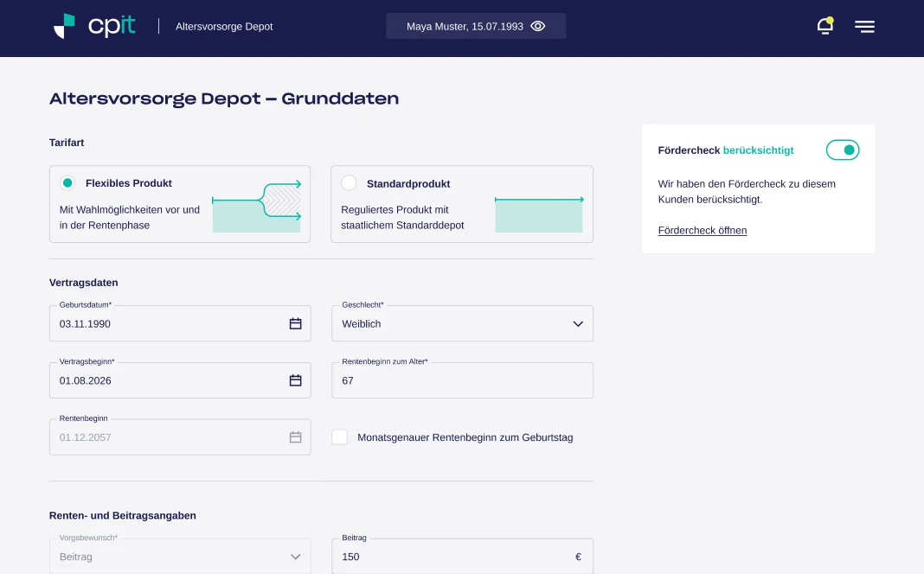
Task: Open the Fördercheck öffnen link
Action: click(x=703, y=230)
